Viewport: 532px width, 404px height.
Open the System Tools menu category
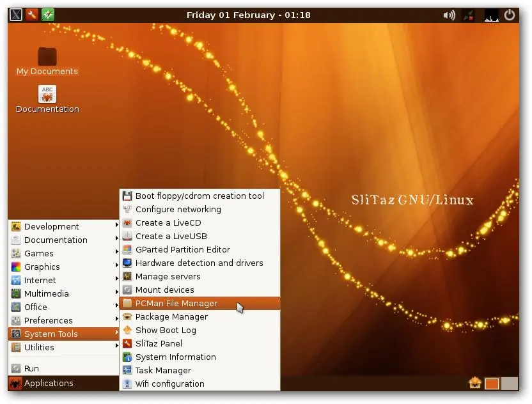tap(63, 334)
